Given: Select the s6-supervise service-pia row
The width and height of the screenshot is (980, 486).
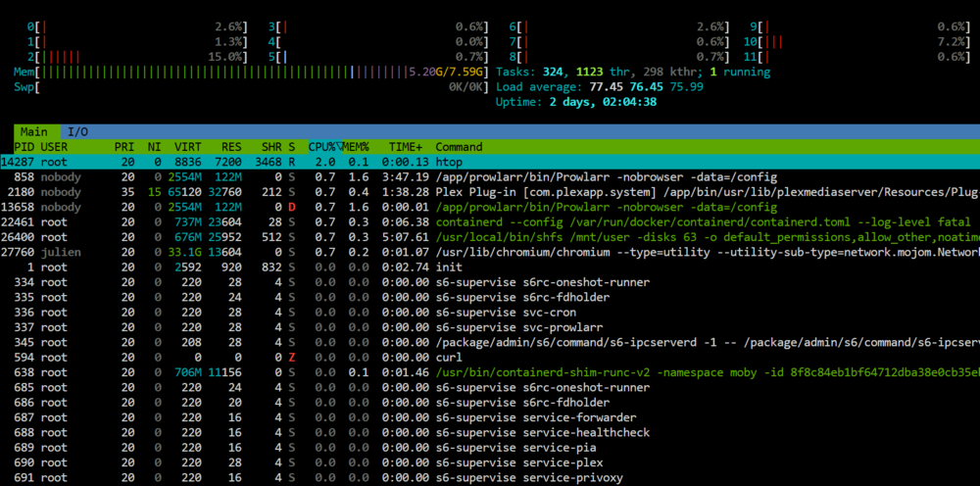Looking at the screenshot, I should 490,447.
